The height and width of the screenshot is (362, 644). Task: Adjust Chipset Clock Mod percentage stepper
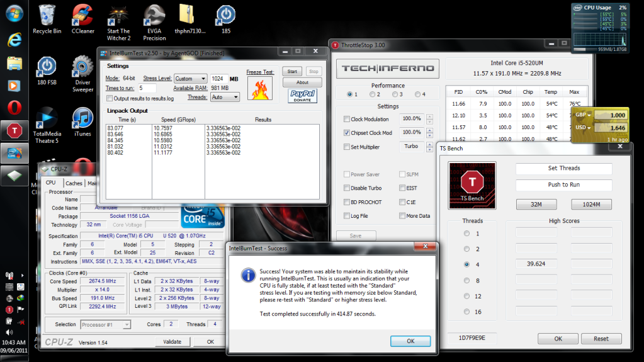[x=429, y=133]
